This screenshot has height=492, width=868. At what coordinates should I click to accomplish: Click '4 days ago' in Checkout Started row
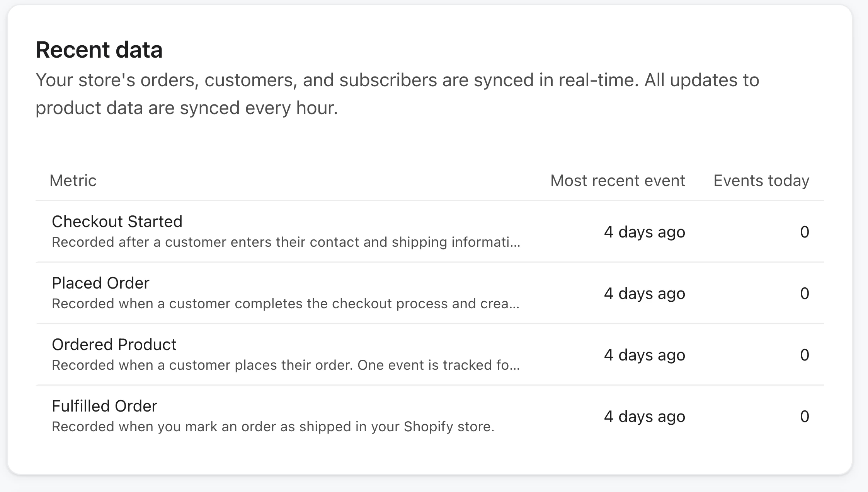click(x=645, y=232)
